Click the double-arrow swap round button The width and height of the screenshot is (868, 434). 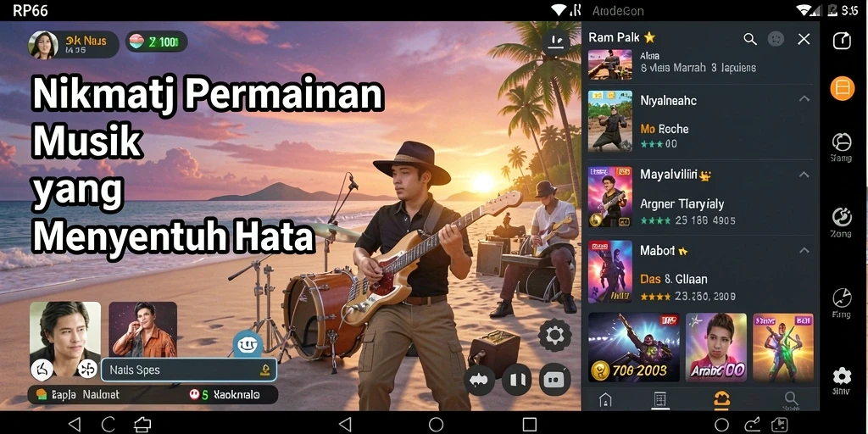(x=480, y=380)
